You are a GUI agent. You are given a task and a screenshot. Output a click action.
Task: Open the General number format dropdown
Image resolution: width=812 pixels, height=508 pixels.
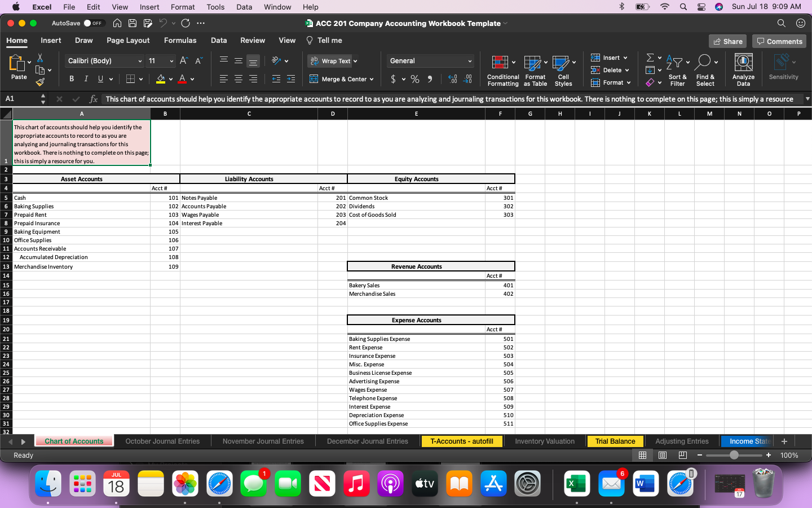[469, 60]
